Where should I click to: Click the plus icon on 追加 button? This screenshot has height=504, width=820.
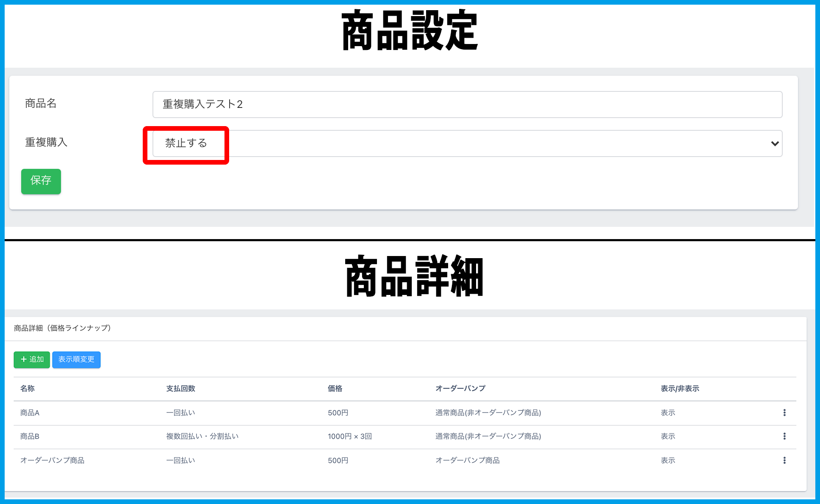[24, 359]
